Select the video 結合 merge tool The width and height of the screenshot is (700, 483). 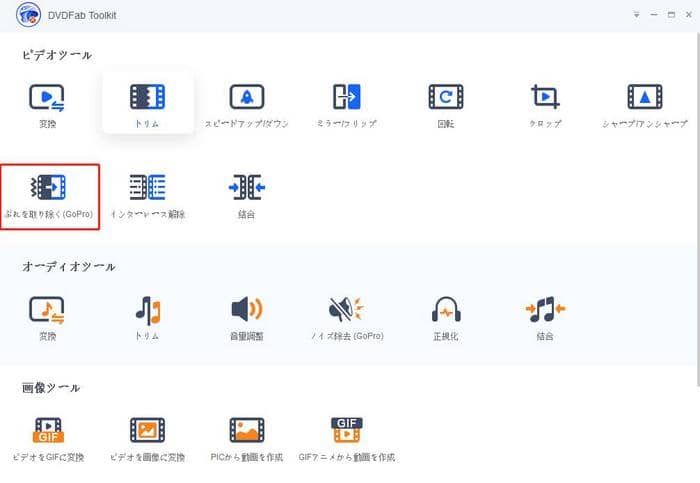tap(246, 189)
